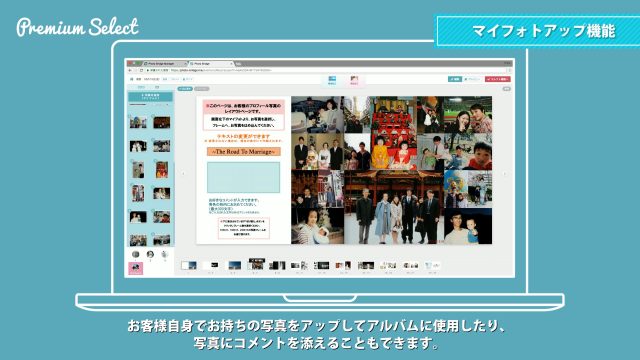Go to next page with right arrow
The width and height of the screenshot is (640, 360).
pos(504,173)
